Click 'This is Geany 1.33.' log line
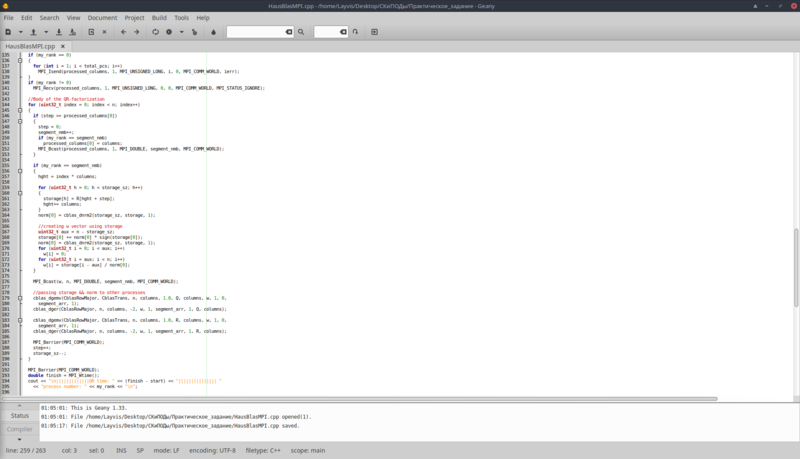The width and height of the screenshot is (800, 459). pos(84,408)
